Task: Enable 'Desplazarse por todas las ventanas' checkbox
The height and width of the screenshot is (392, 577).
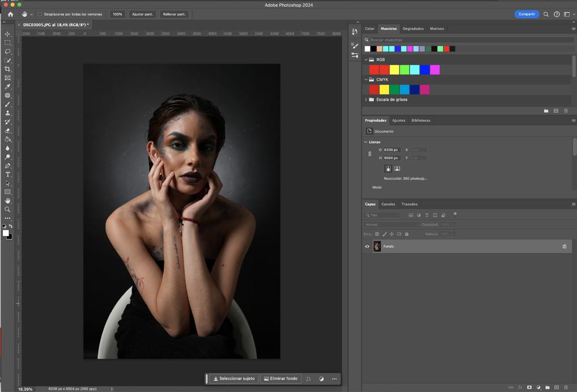Action: pos(40,14)
